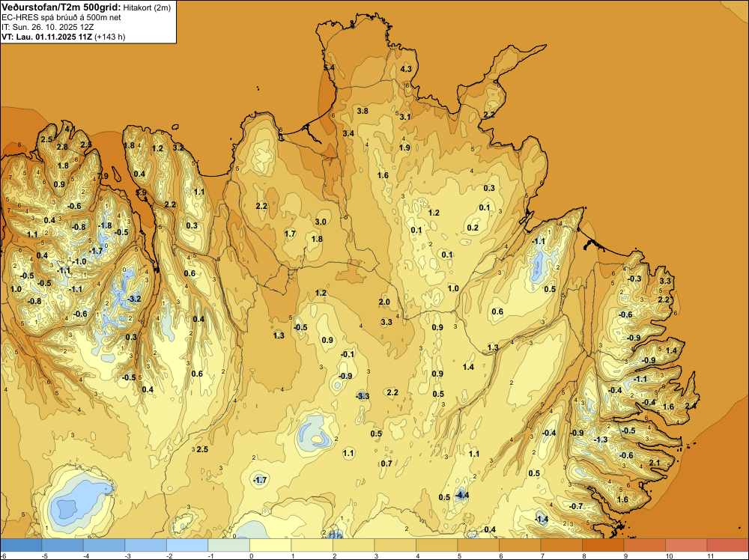
Task: Click the coldest value -4.4
Action: (461, 495)
